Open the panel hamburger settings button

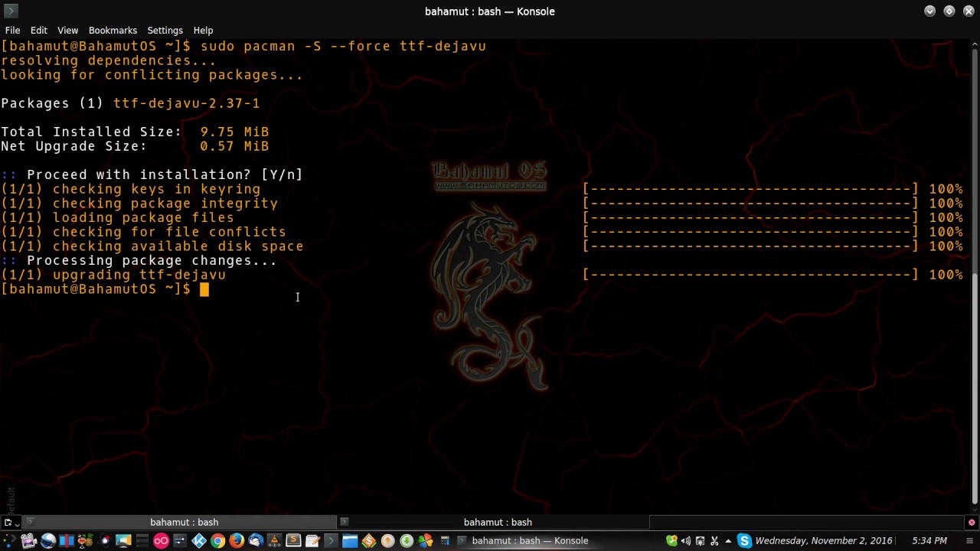click(x=969, y=541)
